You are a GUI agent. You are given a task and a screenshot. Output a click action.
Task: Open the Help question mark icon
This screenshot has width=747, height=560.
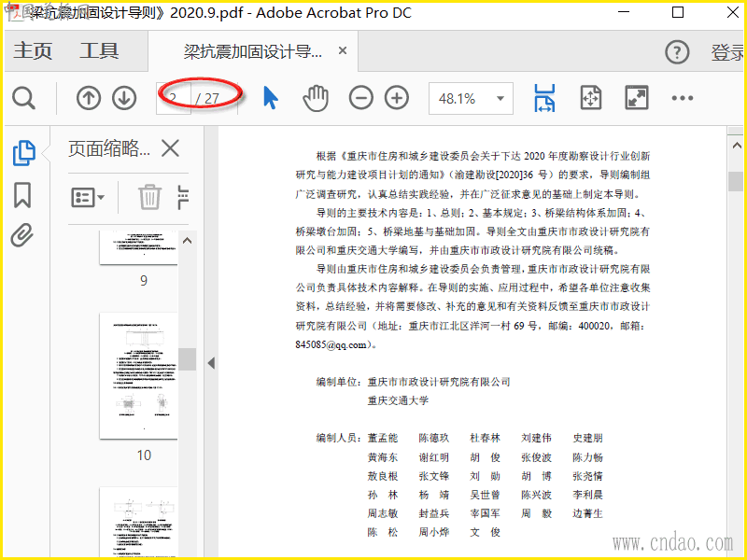[677, 52]
